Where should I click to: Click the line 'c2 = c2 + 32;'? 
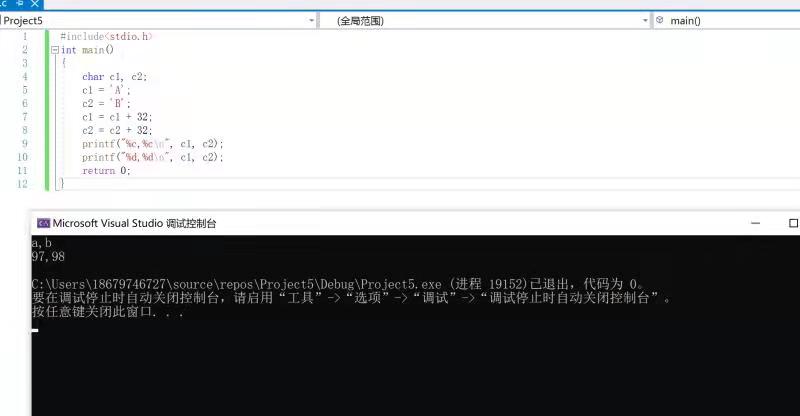pyautogui.click(x=117, y=130)
